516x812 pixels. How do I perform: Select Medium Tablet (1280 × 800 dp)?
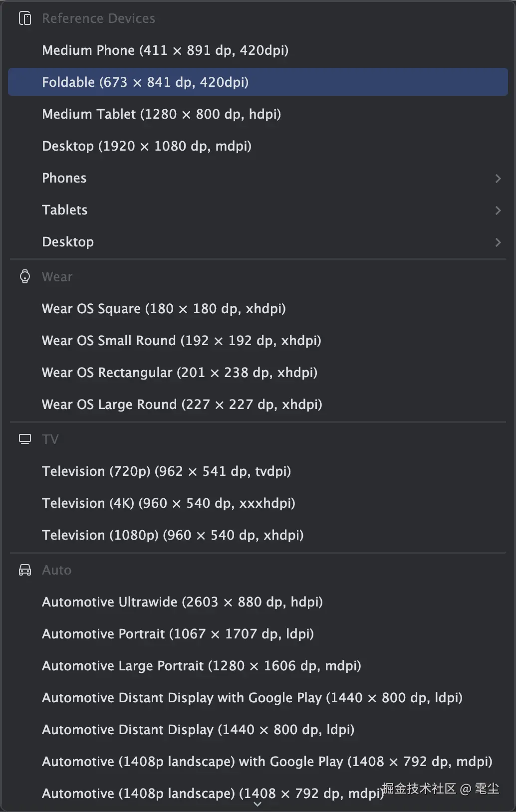pos(161,114)
